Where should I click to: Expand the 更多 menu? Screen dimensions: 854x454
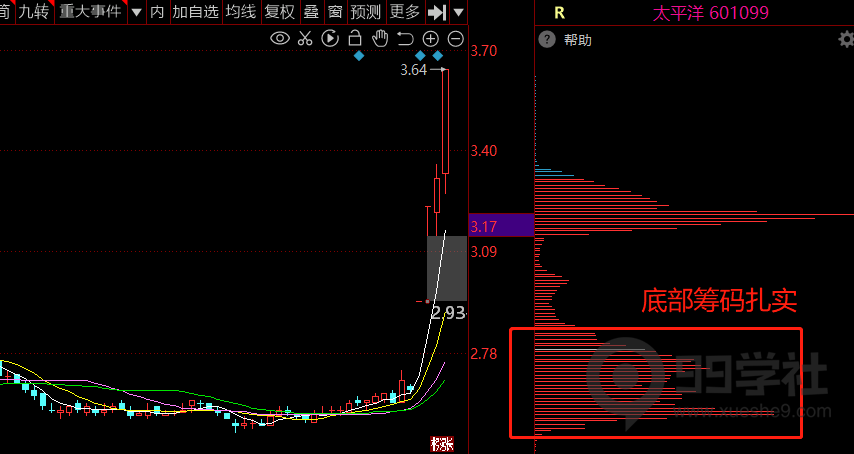[405, 12]
